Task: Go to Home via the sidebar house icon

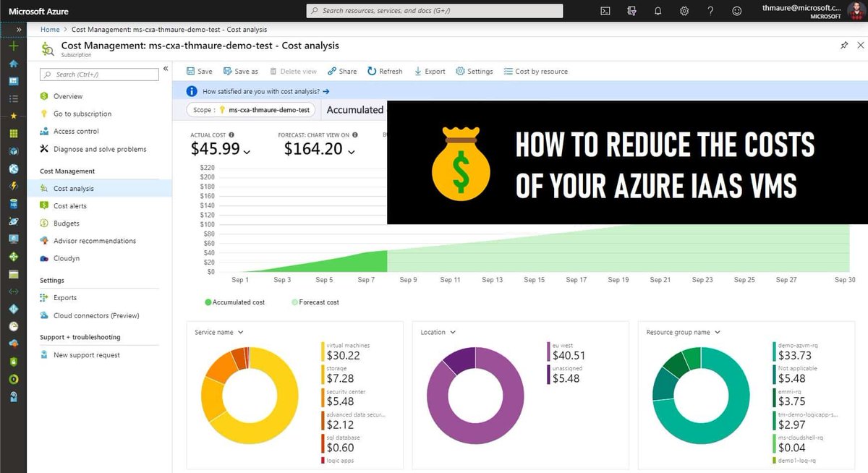Action: [x=13, y=64]
